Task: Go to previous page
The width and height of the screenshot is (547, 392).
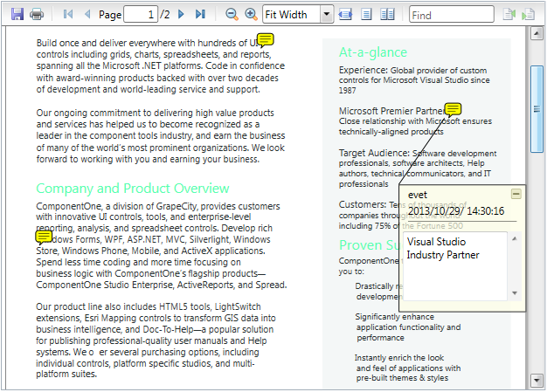Action: click(x=87, y=14)
